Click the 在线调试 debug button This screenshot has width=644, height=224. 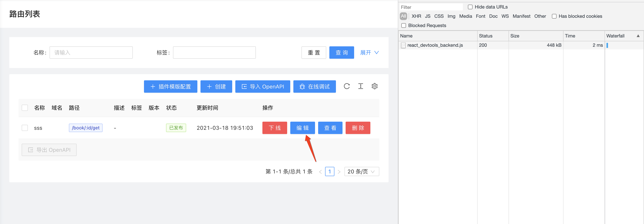click(x=314, y=87)
